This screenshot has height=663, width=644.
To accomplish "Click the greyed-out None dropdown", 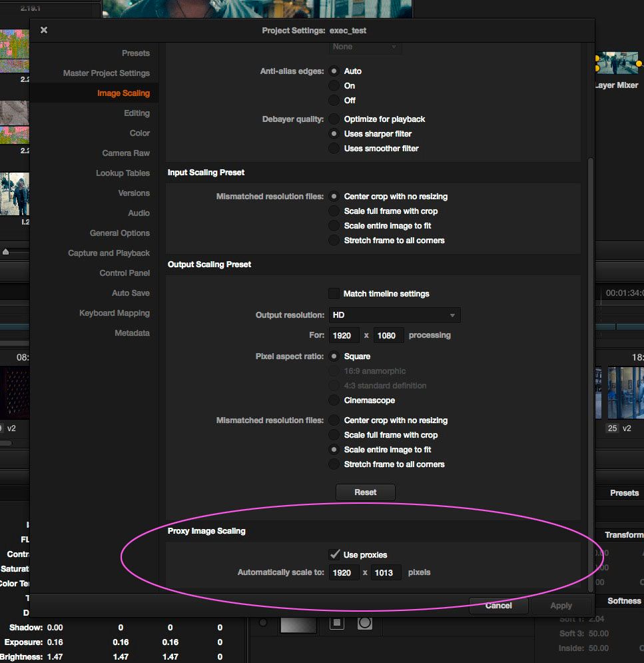I will [365, 47].
